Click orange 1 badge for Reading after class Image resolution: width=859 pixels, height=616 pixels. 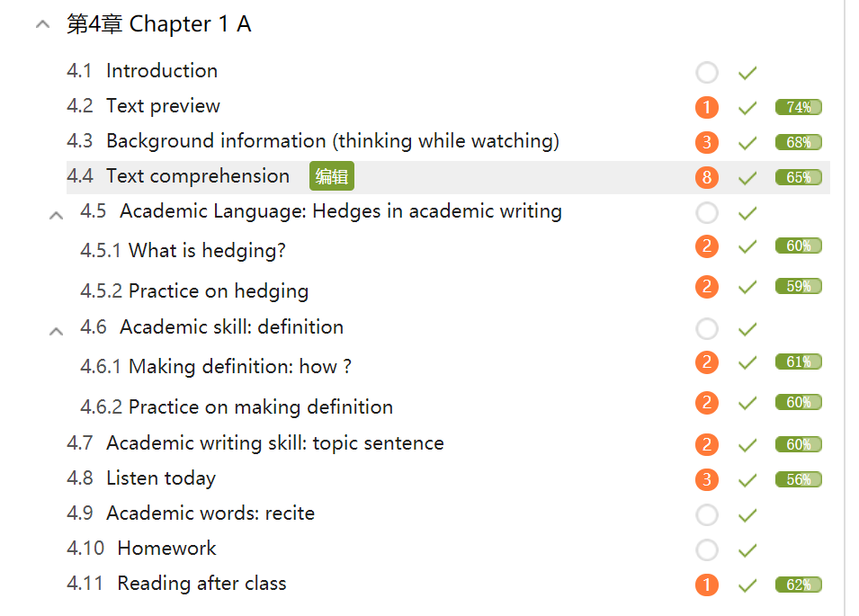[x=707, y=585]
